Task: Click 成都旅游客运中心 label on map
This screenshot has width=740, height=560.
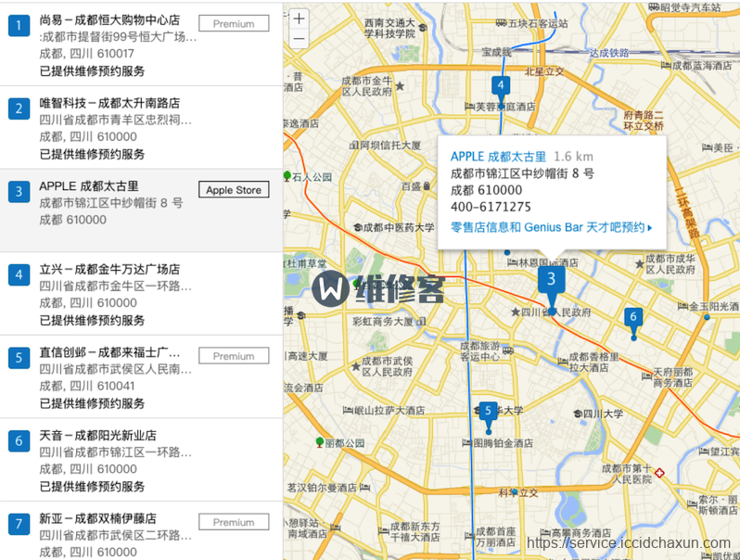Action: click(480, 351)
